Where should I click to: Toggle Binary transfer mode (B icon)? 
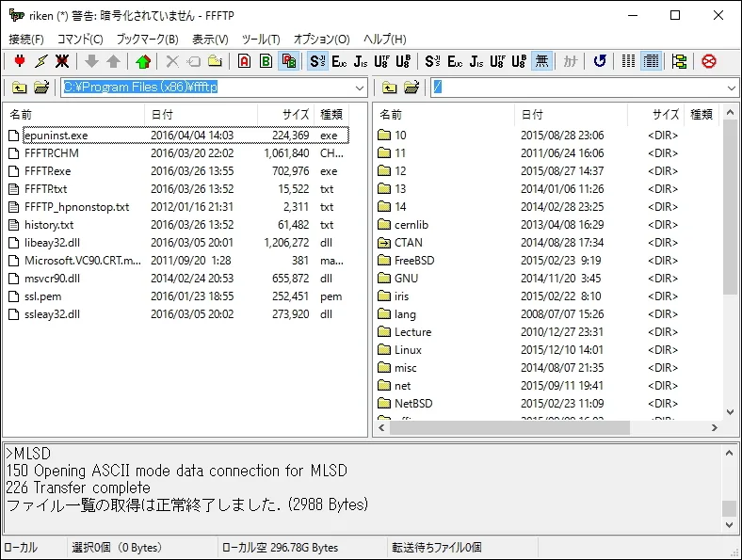266,61
